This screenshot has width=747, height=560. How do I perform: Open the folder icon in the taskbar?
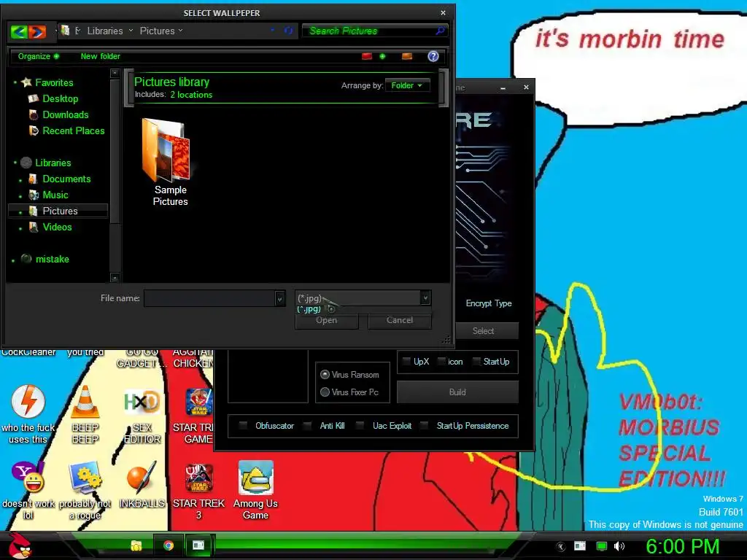[x=136, y=545]
